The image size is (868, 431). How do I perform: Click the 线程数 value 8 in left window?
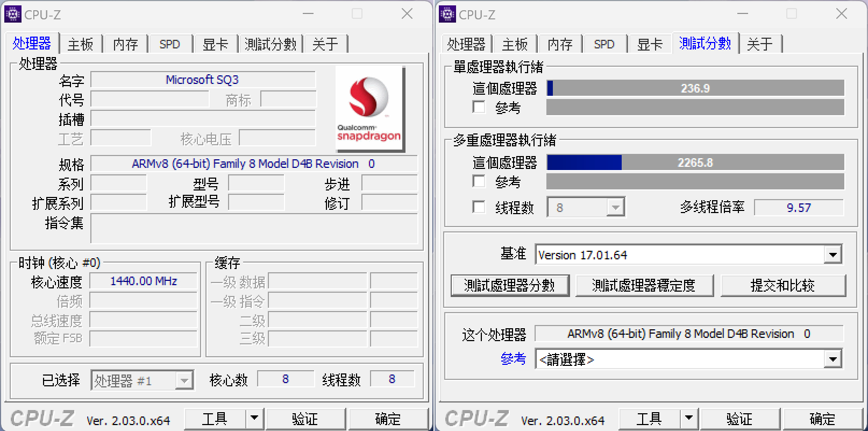(392, 379)
